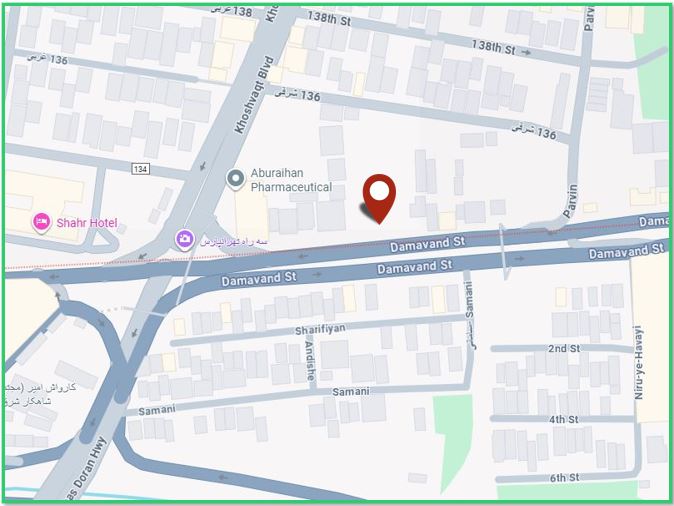Click the Parvin street label

coord(571,200)
